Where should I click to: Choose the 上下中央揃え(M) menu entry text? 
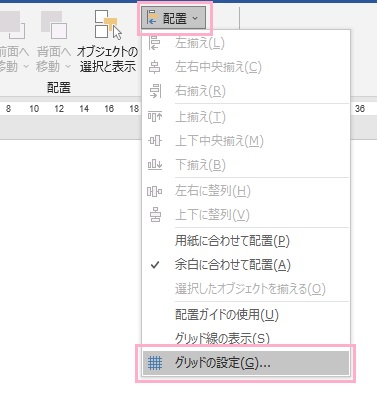(x=219, y=141)
